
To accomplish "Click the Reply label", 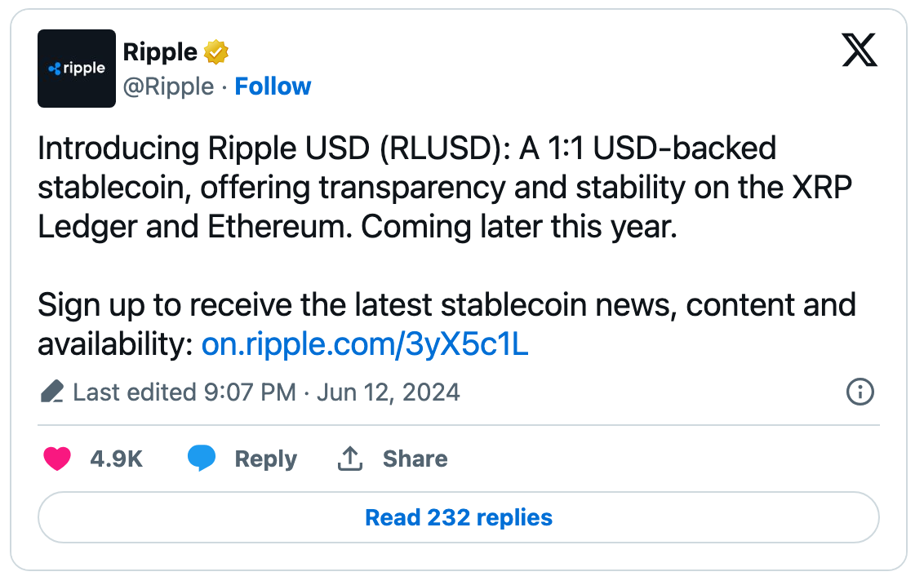I will tap(265, 459).
